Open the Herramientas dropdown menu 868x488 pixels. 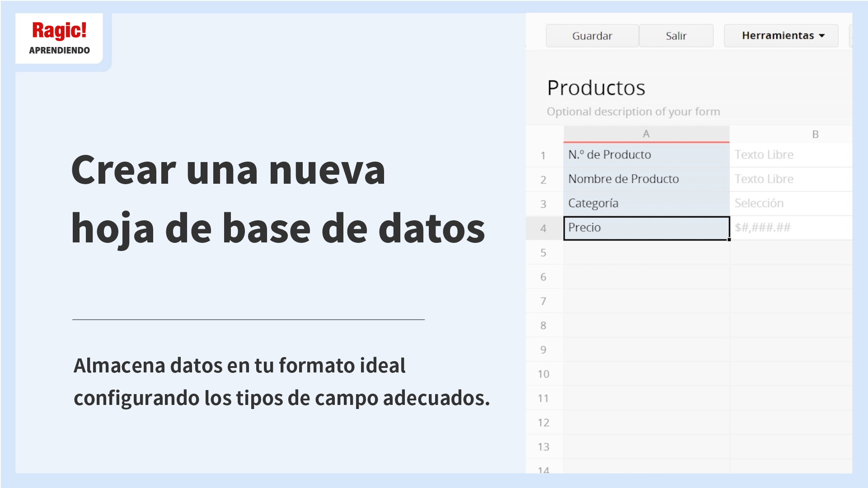point(781,36)
